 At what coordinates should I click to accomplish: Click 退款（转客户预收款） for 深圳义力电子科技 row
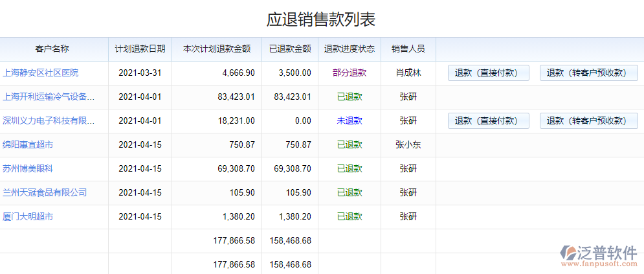(588, 121)
